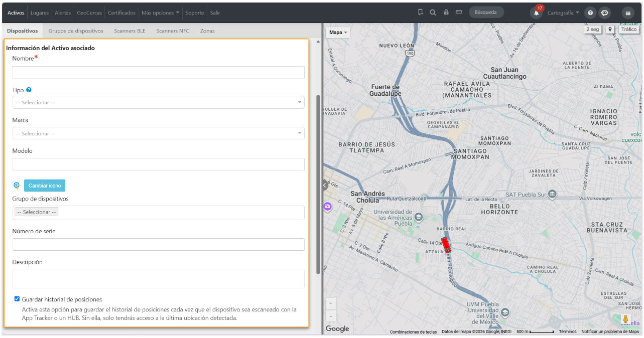Click the ruler measurement icon
The height and width of the screenshot is (338, 644).
(459, 12)
